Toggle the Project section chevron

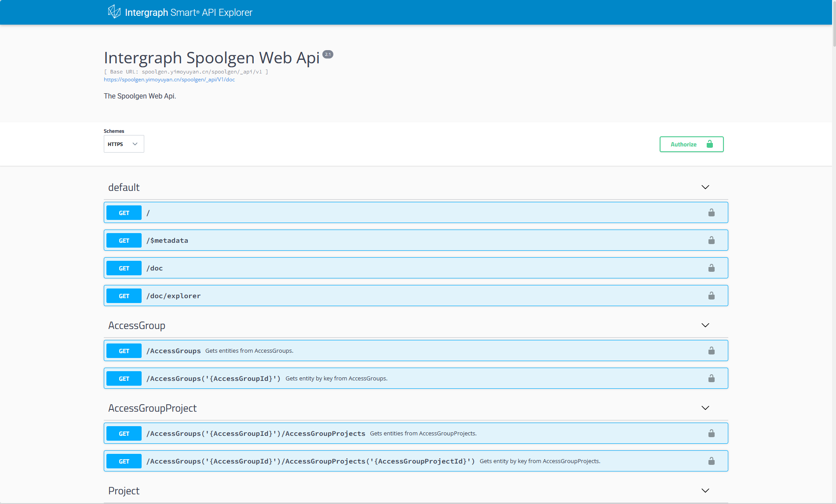(705, 491)
